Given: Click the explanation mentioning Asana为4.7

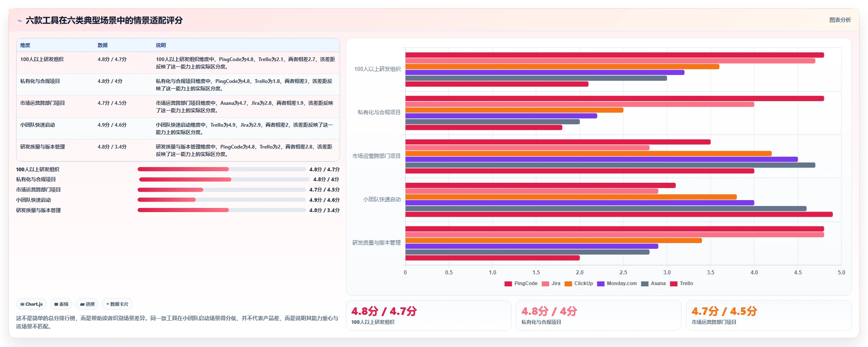Looking at the screenshot, I should coord(245,107).
